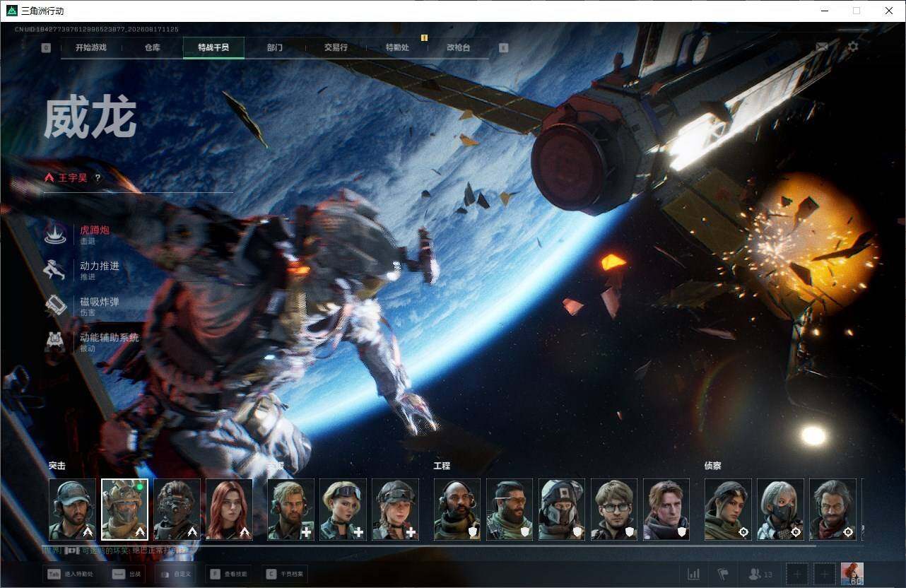Select the gray-bearded recon operator
906x588 pixels.
click(833, 510)
